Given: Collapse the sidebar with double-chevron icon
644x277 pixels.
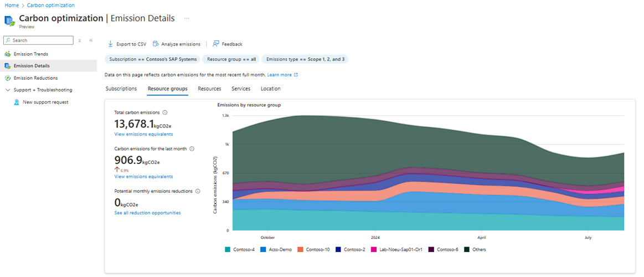Looking at the screenshot, I should [x=91, y=40].
